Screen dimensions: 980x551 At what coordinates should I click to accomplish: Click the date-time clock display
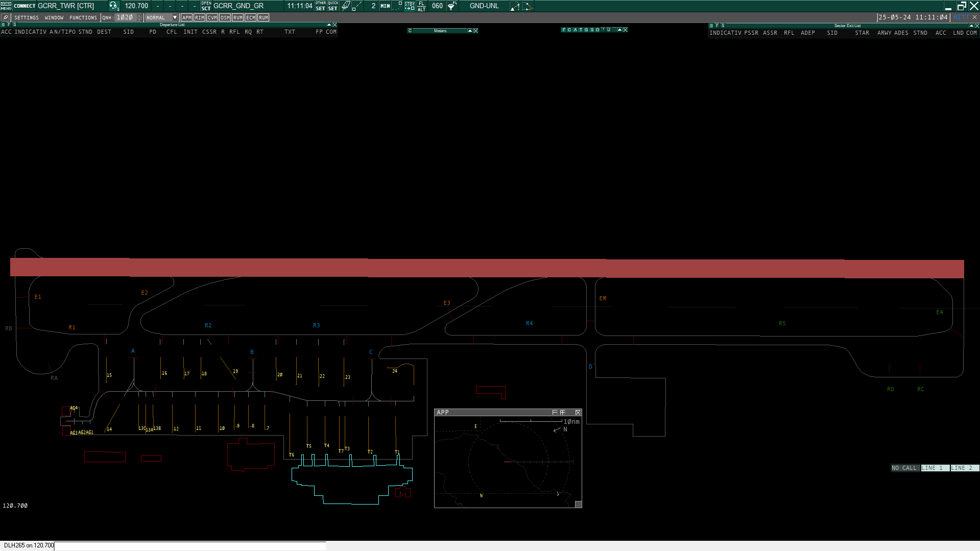pyautogui.click(x=913, y=17)
